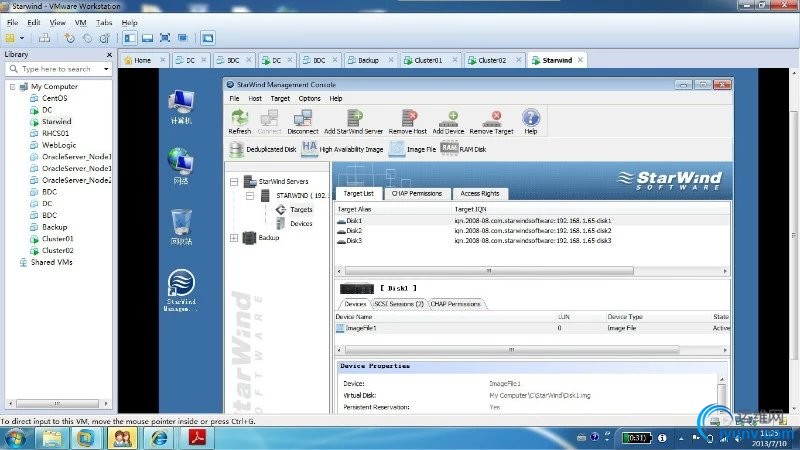Click Add StarWind Server icon
This screenshot has height=450, width=800.
353,121
